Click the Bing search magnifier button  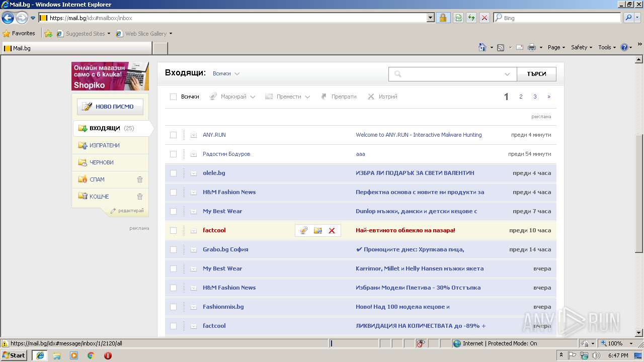pyautogui.click(x=628, y=18)
